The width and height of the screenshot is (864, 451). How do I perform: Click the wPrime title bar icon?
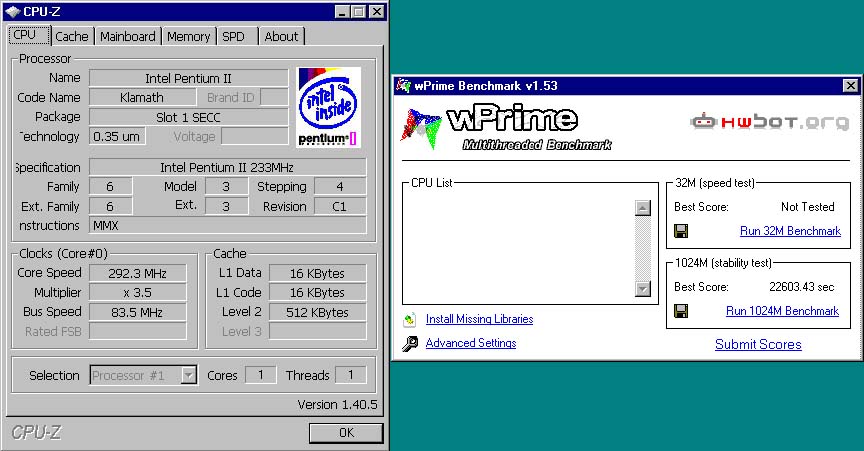click(403, 85)
